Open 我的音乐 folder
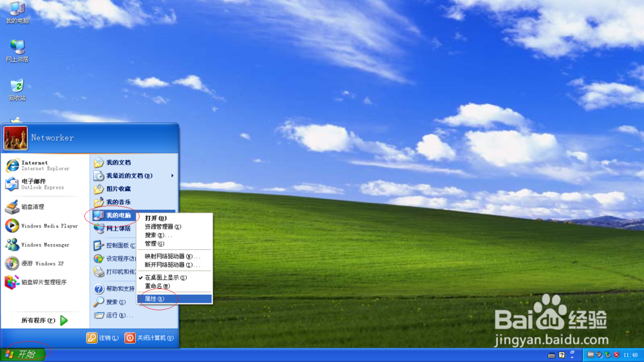This screenshot has width=644, height=362. coord(135,202)
